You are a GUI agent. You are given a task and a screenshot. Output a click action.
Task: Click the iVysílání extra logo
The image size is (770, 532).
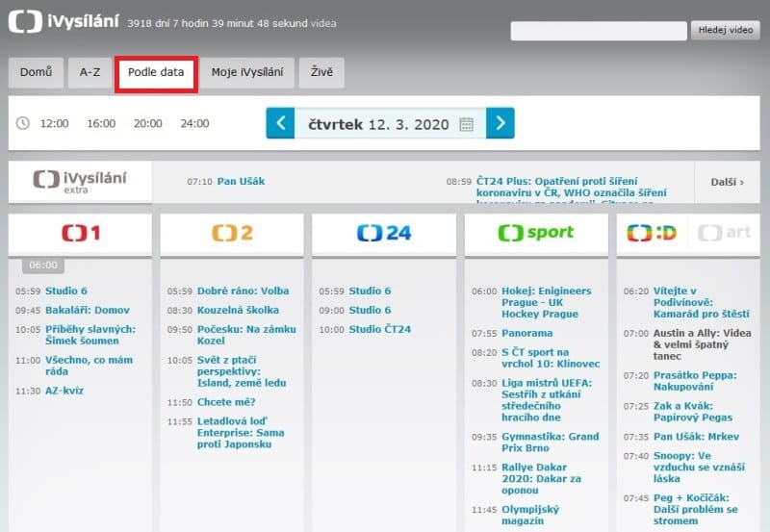click(80, 182)
